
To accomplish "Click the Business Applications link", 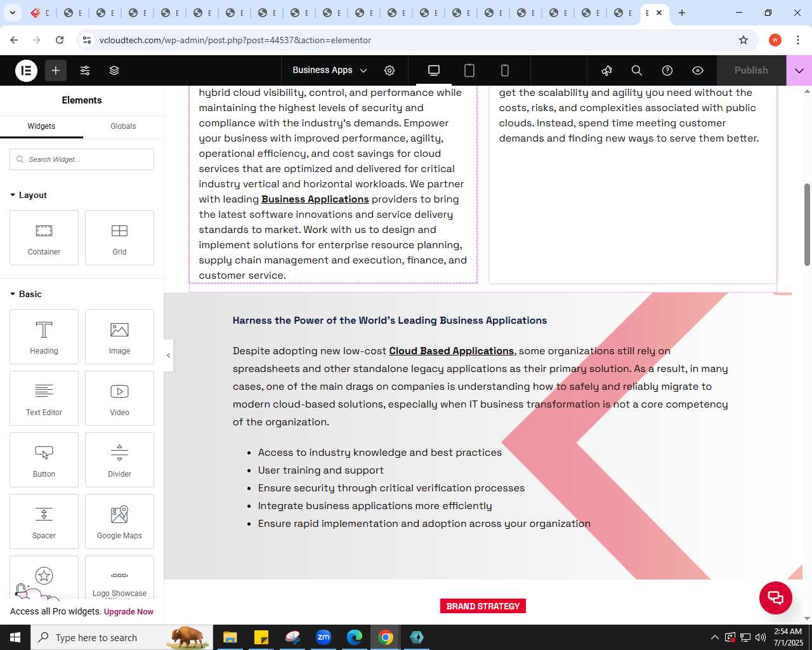I will [315, 199].
